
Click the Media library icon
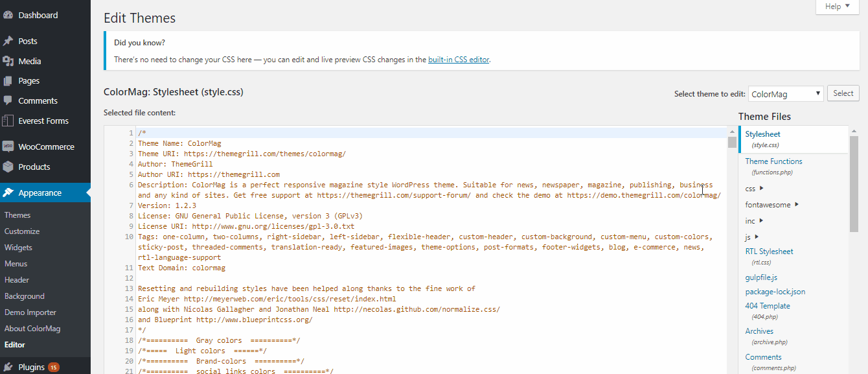8,61
